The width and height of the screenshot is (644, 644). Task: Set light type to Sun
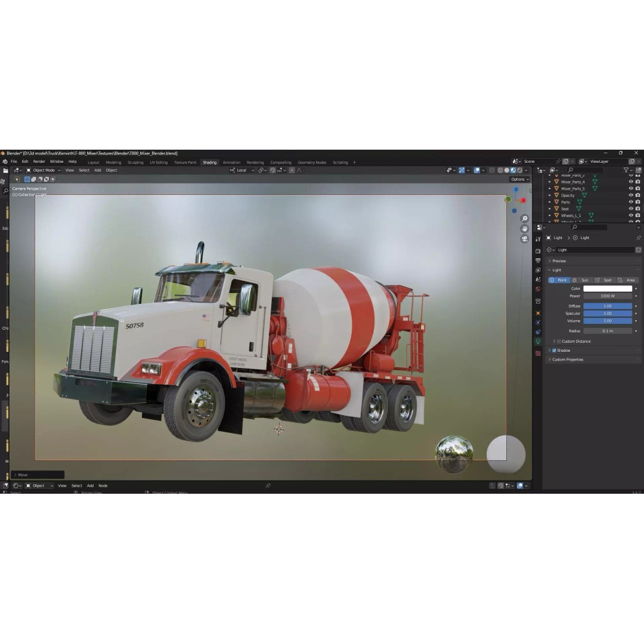click(x=581, y=280)
